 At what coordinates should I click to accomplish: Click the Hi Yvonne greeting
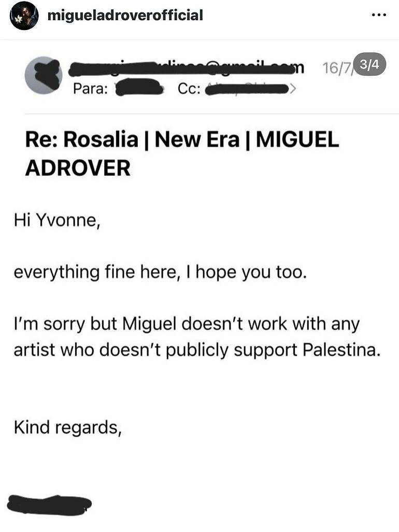[57, 221]
